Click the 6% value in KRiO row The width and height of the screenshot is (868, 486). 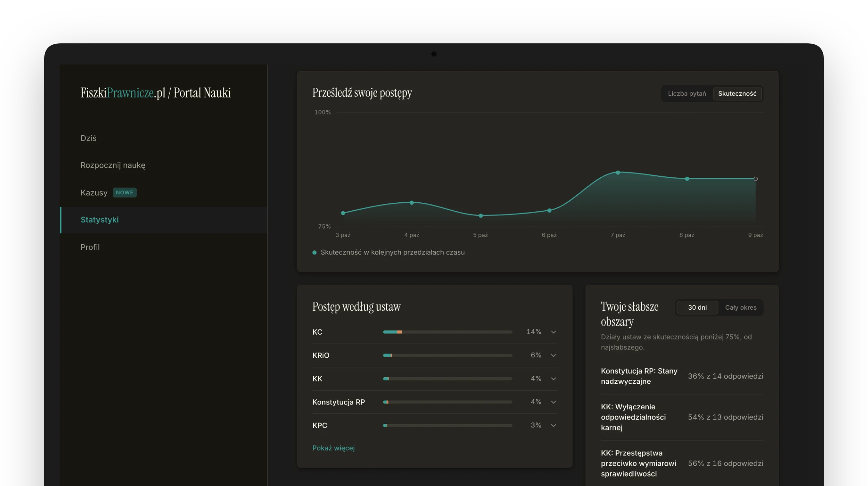pyautogui.click(x=536, y=356)
